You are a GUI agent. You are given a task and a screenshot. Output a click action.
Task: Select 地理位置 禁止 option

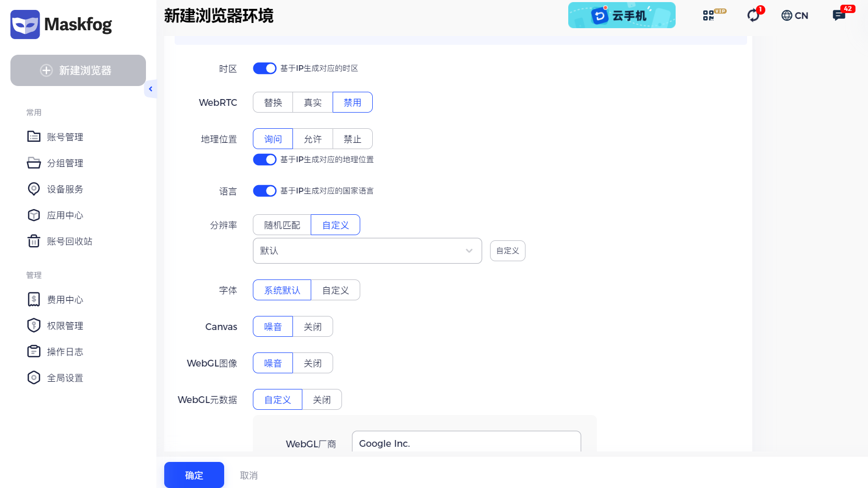[352, 139]
